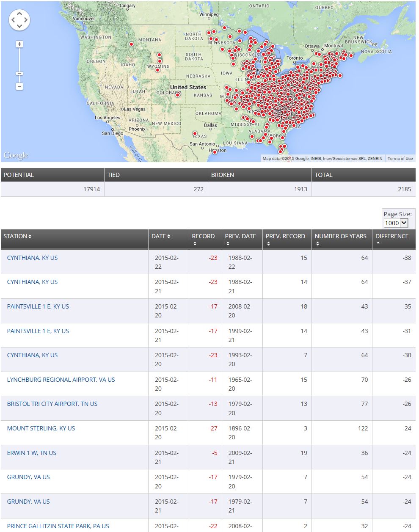Click the Google logo on the map
The width and height of the screenshot is (419, 532).
click(16, 155)
